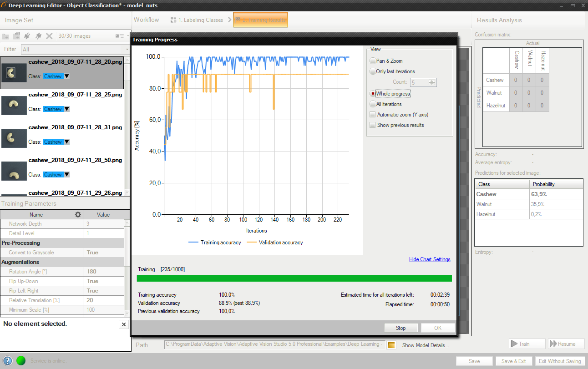The height and width of the screenshot is (369, 588).
Task: Browse model path with the folder icon
Action: tap(391, 345)
